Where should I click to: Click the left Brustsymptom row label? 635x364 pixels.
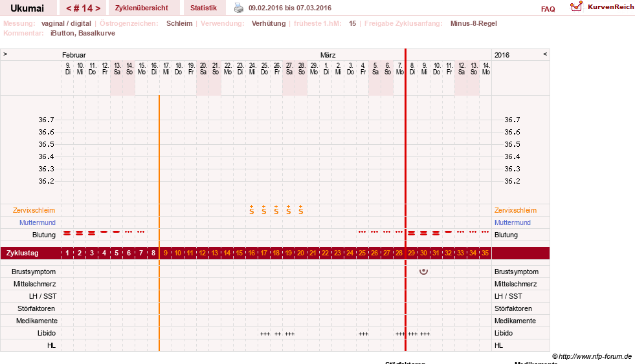point(34,272)
